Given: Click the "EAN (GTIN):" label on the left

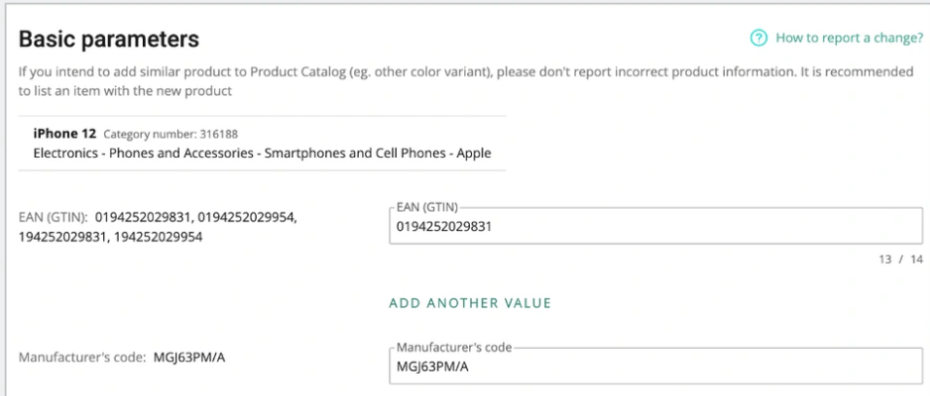Looking at the screenshot, I should click(x=53, y=218).
